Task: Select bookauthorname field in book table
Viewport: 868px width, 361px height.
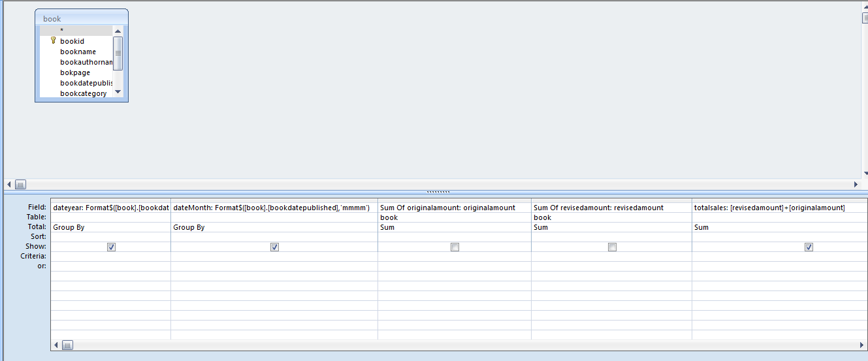Action: tap(76, 62)
